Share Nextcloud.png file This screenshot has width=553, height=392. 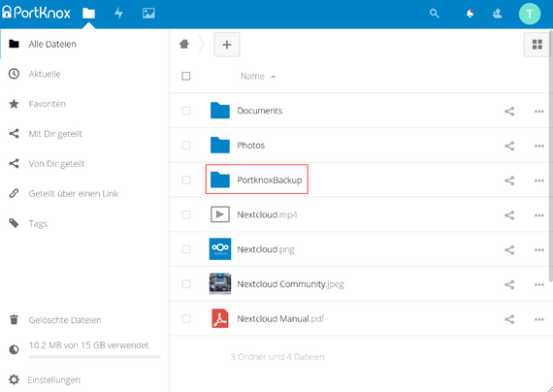(509, 249)
